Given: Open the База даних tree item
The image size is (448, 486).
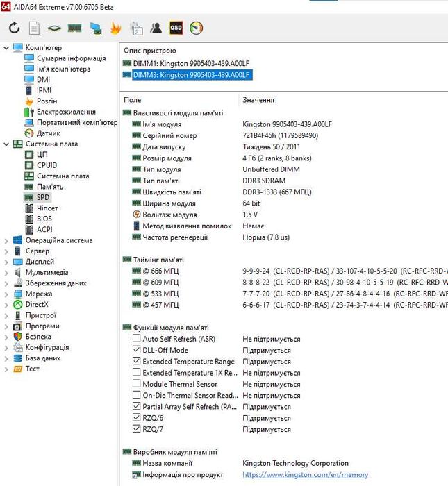Looking at the screenshot, I should pyautogui.click(x=43, y=358).
